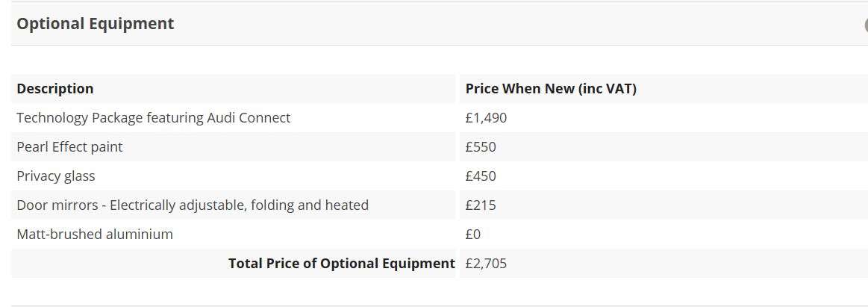Select the Door mirrors description text
The width and height of the screenshot is (868, 307).
[x=193, y=205]
